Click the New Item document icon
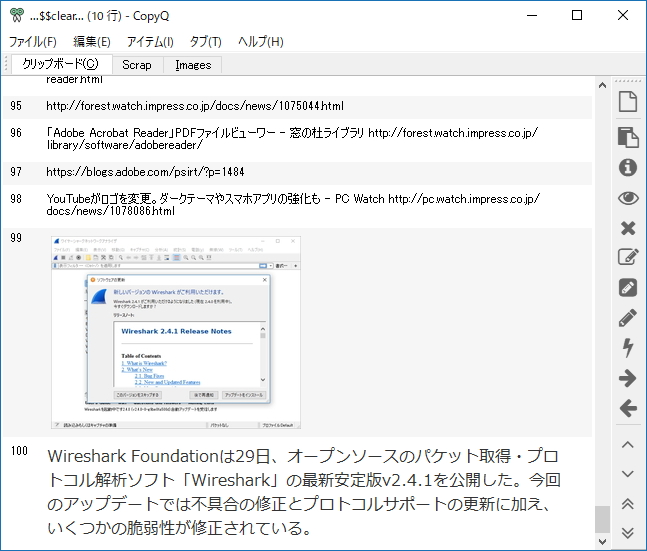The width and height of the screenshot is (647, 551). (x=628, y=102)
